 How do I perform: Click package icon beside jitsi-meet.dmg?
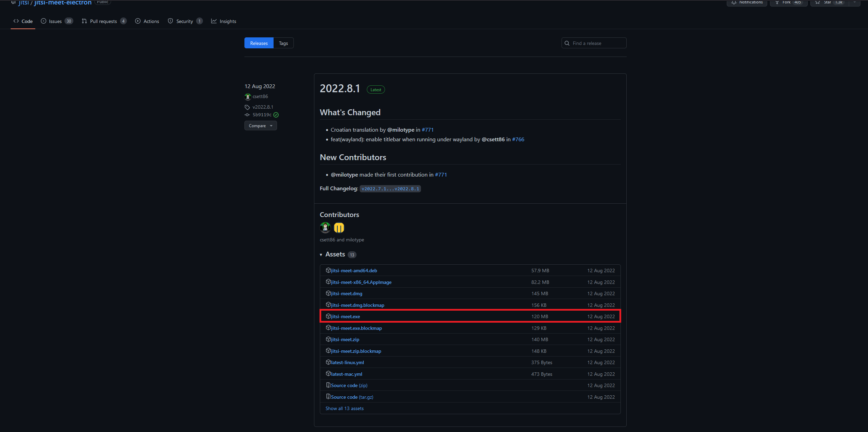[x=328, y=293]
